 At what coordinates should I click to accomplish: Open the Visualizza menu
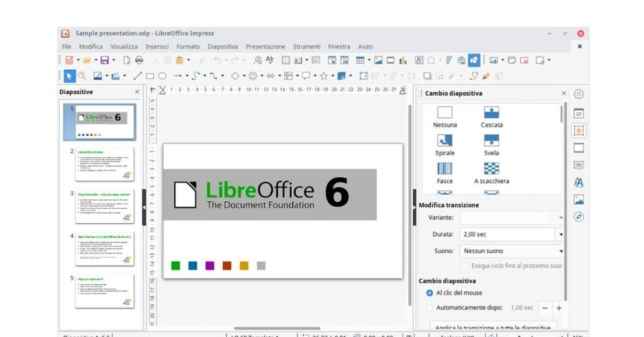[124, 47]
